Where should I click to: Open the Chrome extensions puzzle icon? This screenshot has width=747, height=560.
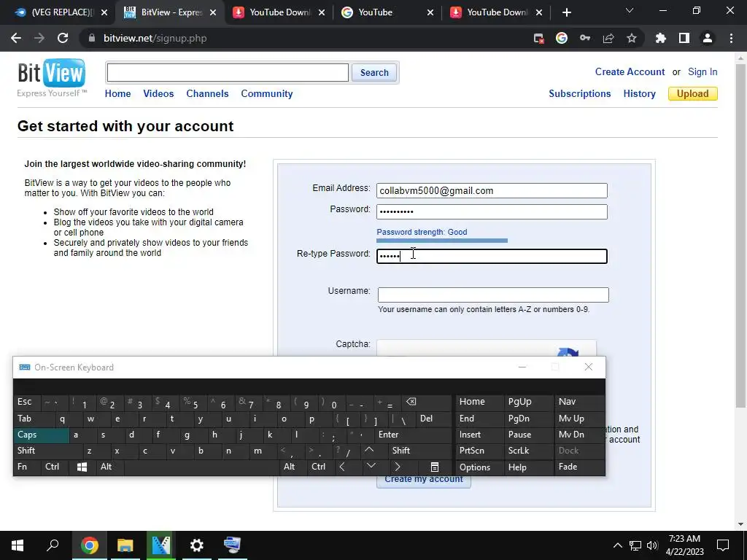[x=661, y=38]
